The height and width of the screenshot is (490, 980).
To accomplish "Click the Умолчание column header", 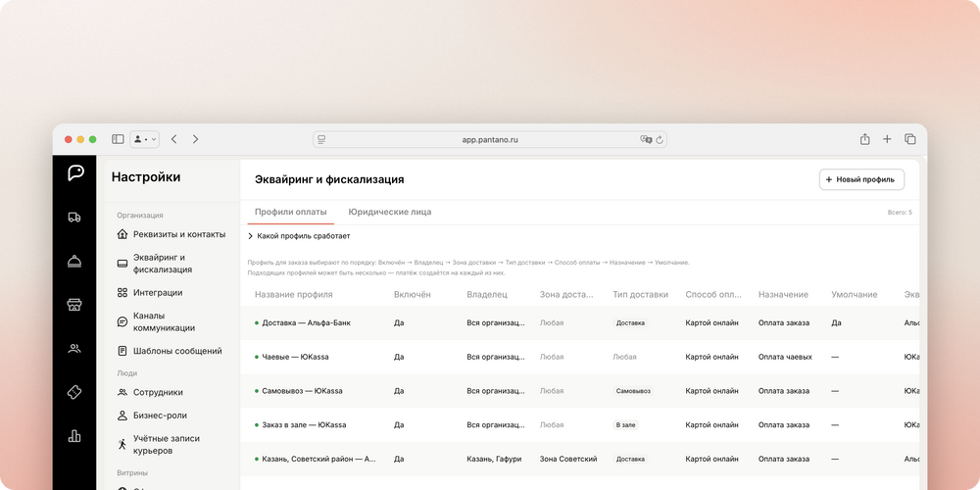I will [x=855, y=294].
